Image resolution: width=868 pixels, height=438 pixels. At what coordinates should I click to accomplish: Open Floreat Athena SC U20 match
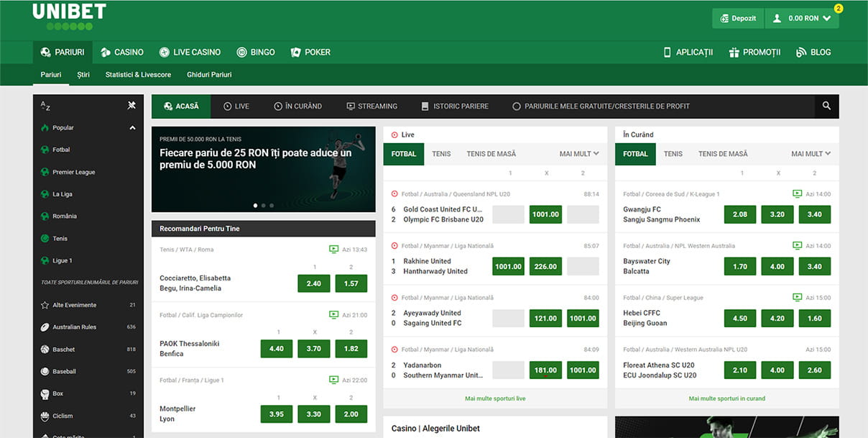click(660, 370)
